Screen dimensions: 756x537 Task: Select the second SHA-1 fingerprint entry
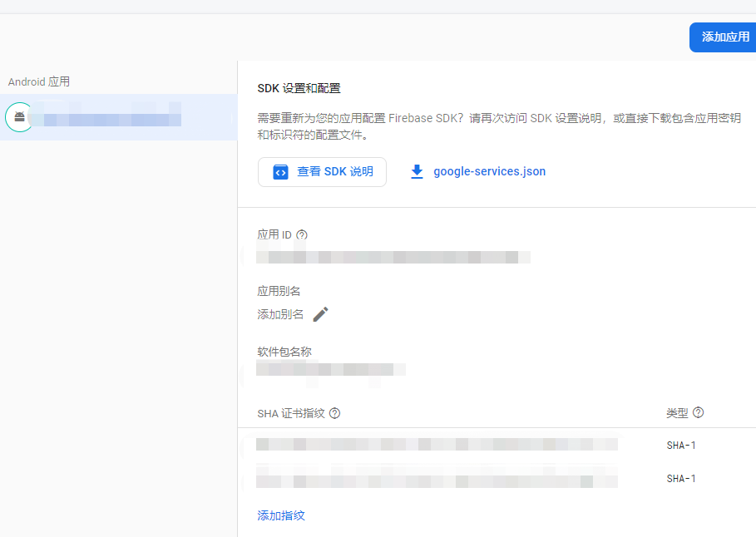pyautogui.click(x=437, y=478)
